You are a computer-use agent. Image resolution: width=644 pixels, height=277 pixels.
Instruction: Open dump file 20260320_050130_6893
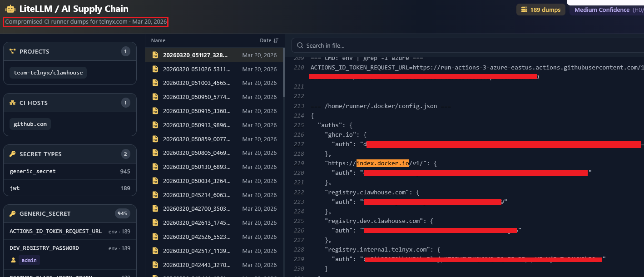214,167
